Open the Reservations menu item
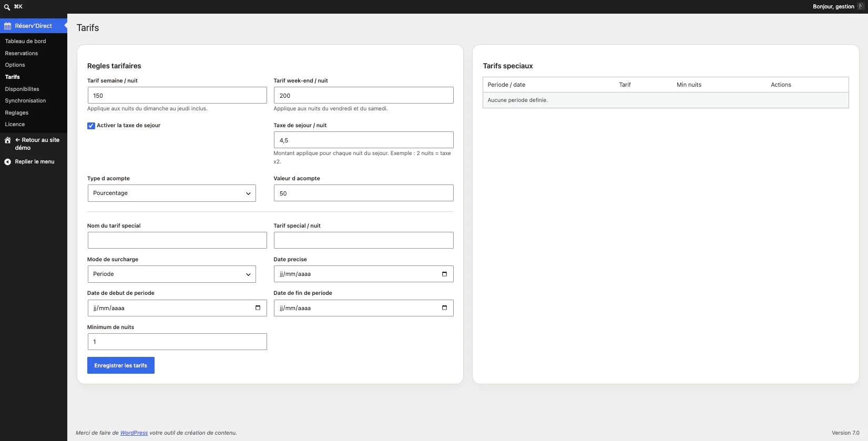 (x=22, y=53)
